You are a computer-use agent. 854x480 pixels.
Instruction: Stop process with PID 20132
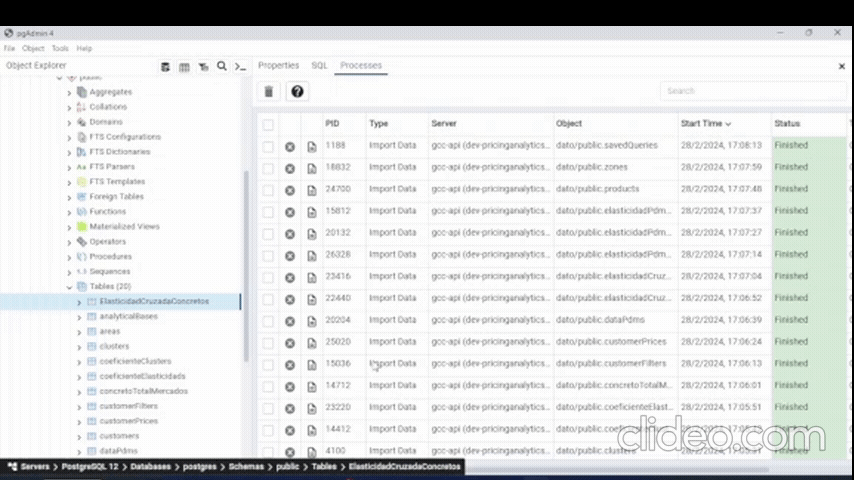click(290, 234)
